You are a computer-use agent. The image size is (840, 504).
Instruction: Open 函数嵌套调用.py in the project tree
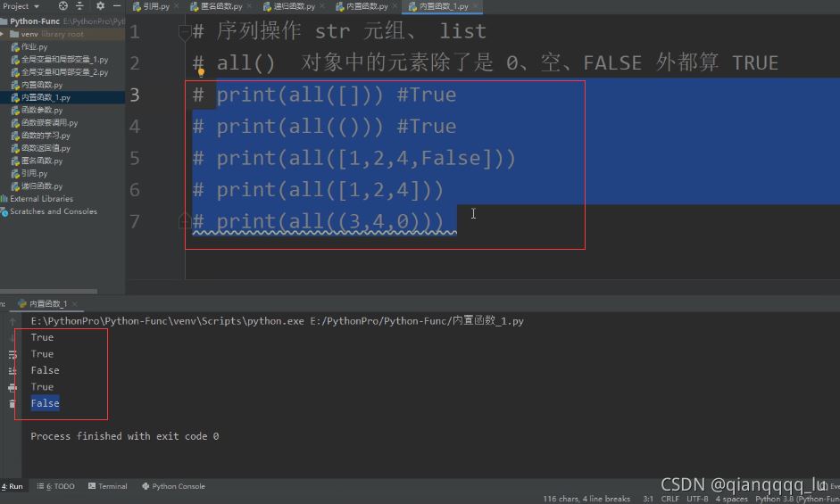49,122
